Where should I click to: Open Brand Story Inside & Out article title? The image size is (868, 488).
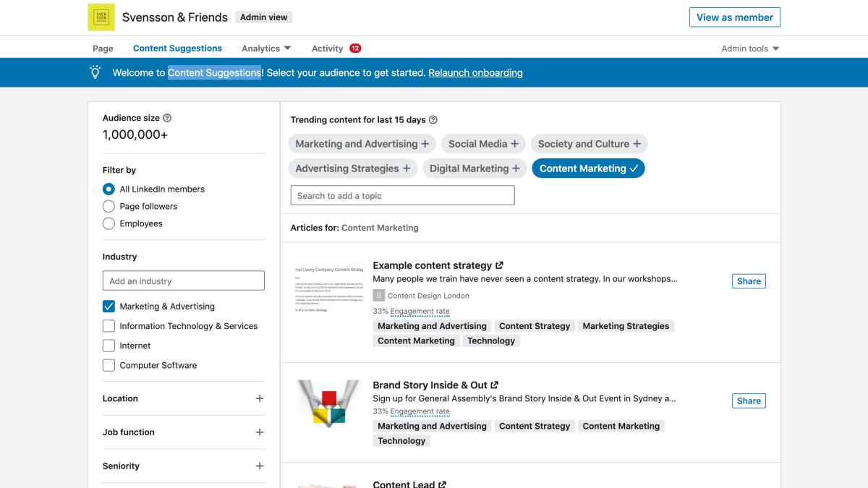pos(430,385)
